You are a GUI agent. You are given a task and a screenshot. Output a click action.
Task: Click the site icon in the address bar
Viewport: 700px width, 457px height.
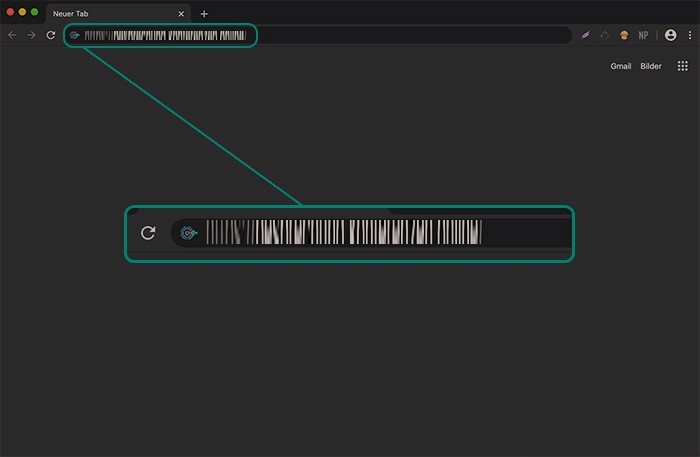click(75, 35)
